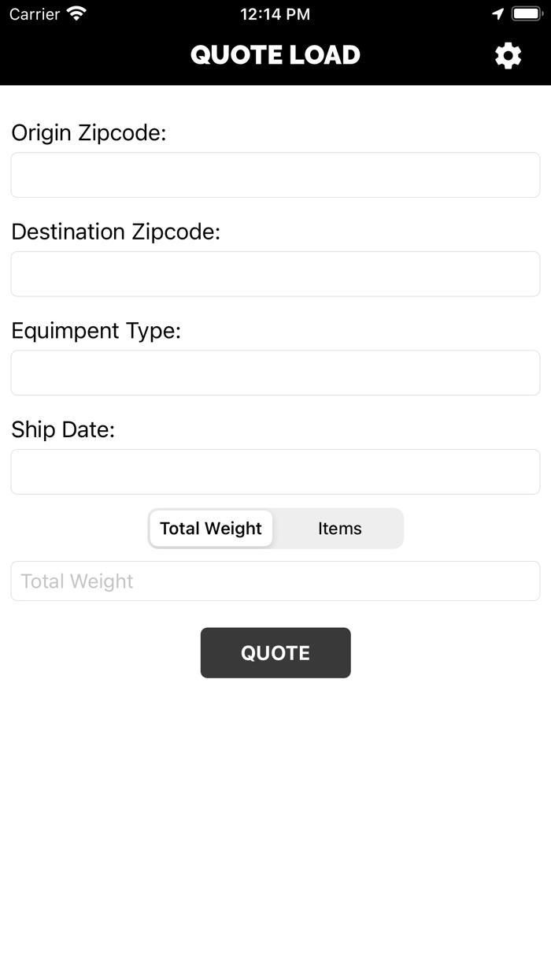The height and width of the screenshot is (980, 551).
Task: Switch to the Items segment
Action: (338, 529)
